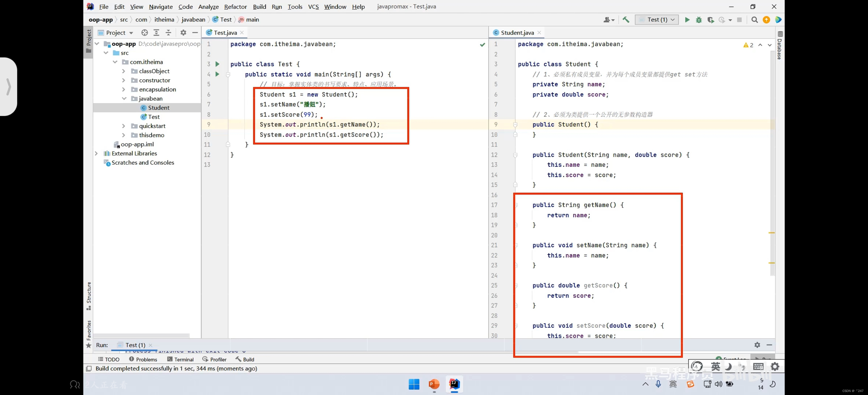
Task: Click run gutter arrow beside class Test
Action: point(217,64)
